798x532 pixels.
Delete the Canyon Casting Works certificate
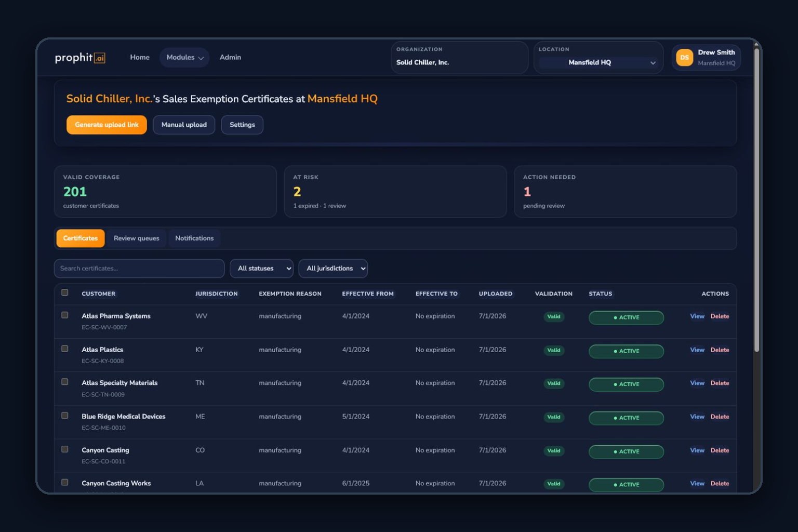pyautogui.click(x=720, y=484)
